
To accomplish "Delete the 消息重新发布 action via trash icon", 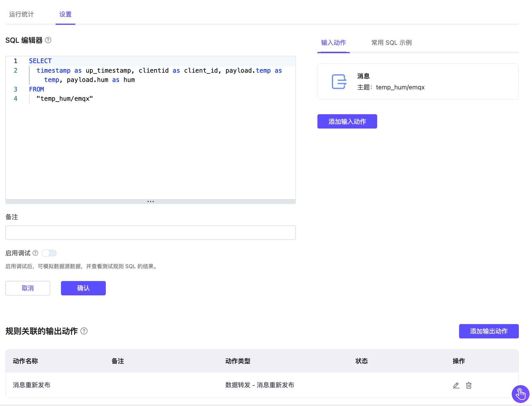I will [469, 385].
